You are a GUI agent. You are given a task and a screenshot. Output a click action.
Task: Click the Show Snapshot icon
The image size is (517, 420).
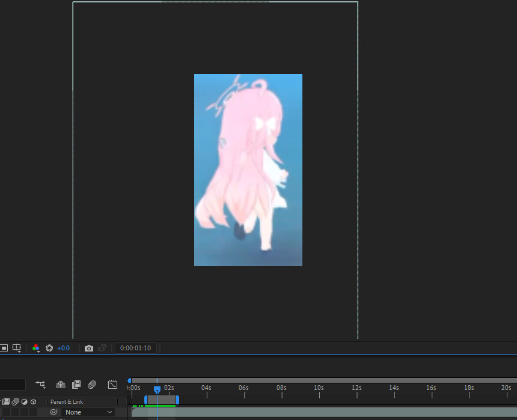[x=102, y=348]
